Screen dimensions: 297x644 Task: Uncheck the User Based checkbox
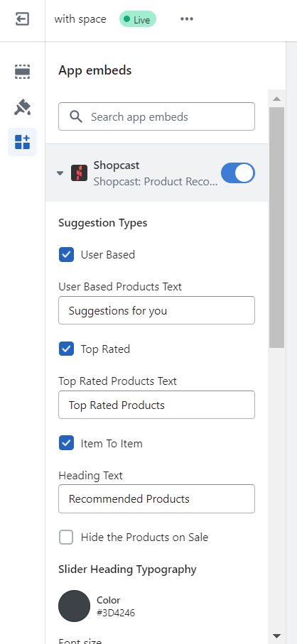pyautogui.click(x=66, y=255)
